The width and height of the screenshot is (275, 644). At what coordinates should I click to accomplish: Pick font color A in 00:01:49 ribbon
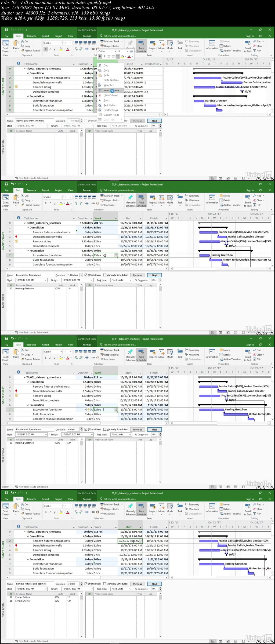click(68, 203)
